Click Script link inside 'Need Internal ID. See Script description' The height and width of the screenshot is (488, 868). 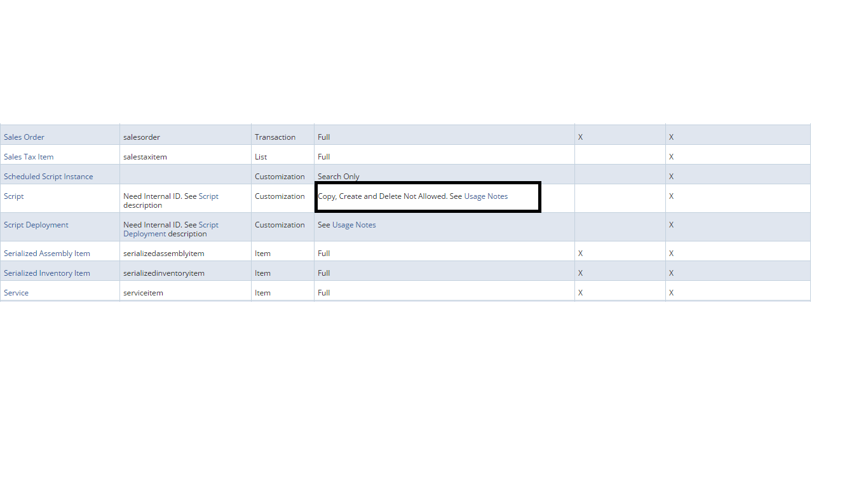coord(208,196)
